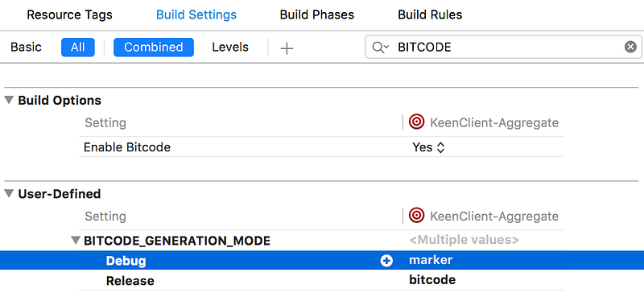Select the Combined view mode
The width and height of the screenshot is (644, 293).
coord(153,47)
